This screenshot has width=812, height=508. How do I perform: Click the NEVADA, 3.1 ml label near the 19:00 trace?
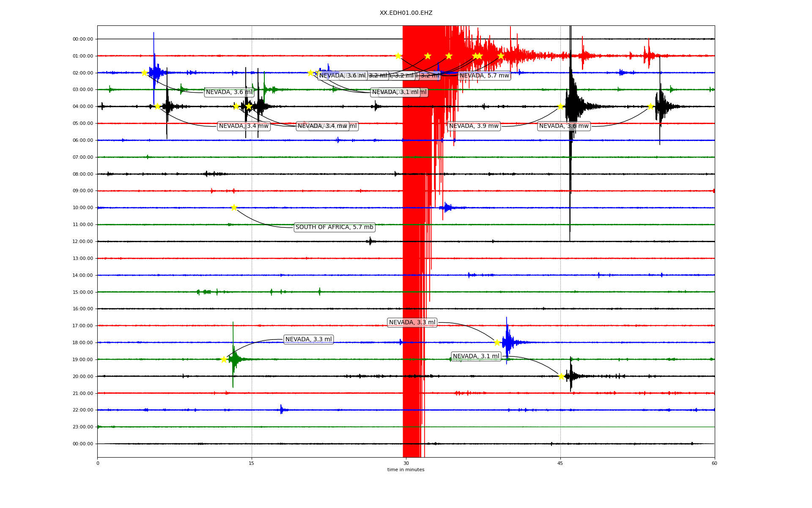(476, 356)
